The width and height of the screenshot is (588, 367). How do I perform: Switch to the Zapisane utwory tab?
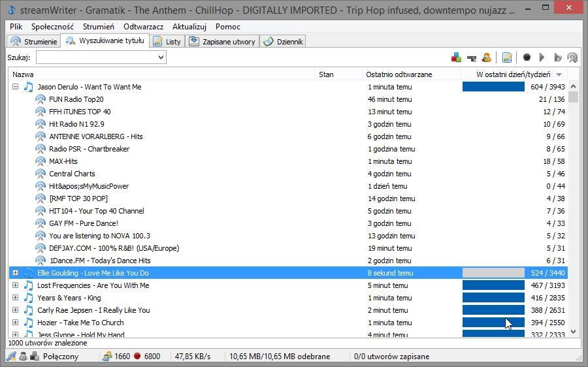223,41
